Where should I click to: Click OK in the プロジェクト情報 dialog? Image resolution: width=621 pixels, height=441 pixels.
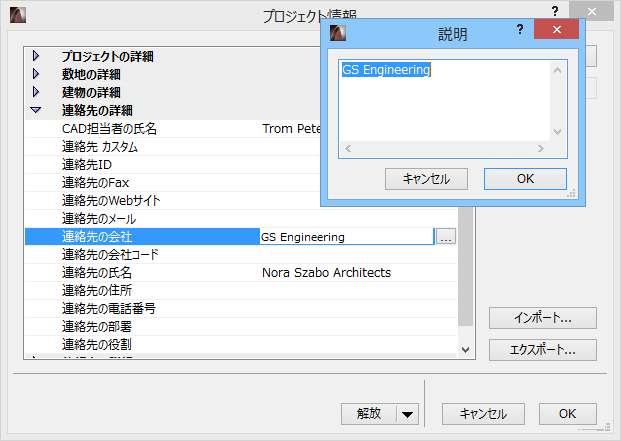pos(568,414)
